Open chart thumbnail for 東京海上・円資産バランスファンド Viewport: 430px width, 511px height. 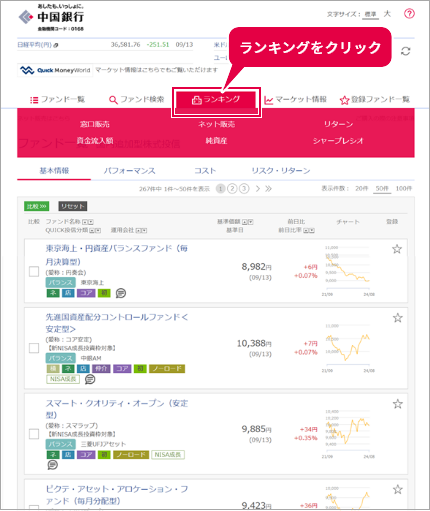point(348,271)
